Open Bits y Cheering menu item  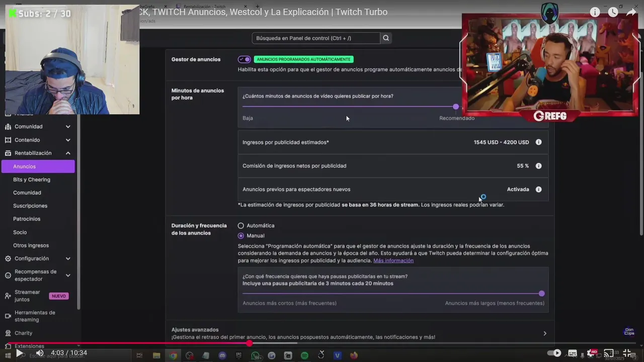32,179
